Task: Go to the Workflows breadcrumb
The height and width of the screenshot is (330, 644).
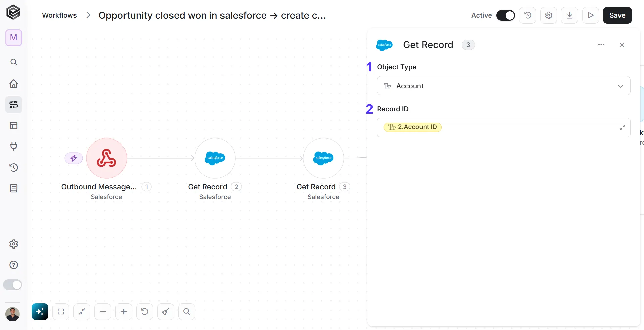Action: point(59,15)
